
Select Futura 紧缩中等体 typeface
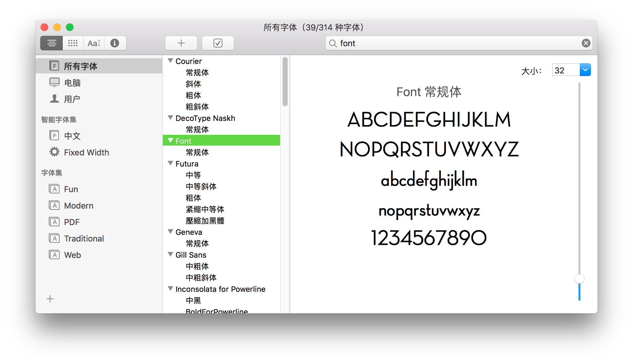point(205,209)
